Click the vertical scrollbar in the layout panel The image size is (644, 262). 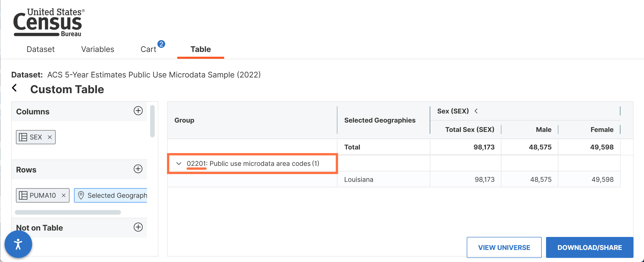[152, 121]
